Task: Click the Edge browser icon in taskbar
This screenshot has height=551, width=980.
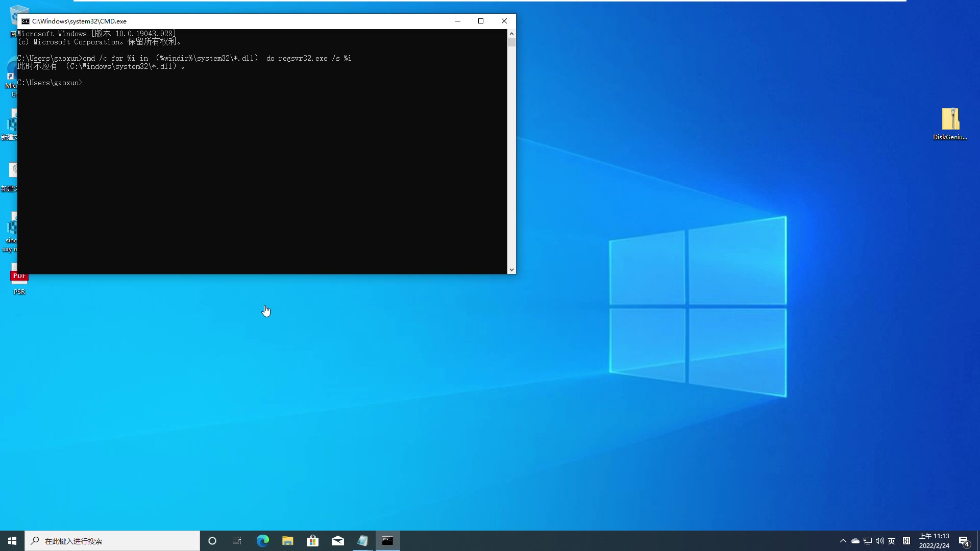Action: point(262,540)
